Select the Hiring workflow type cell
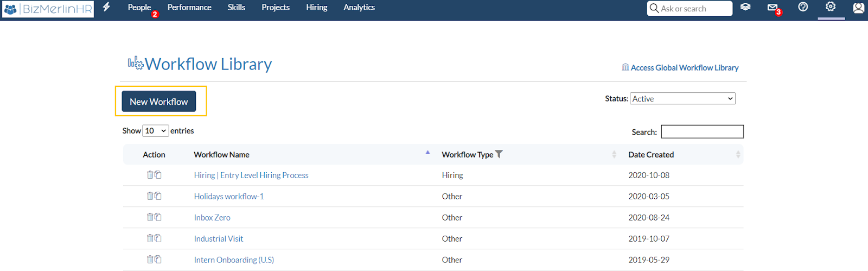 [x=452, y=175]
